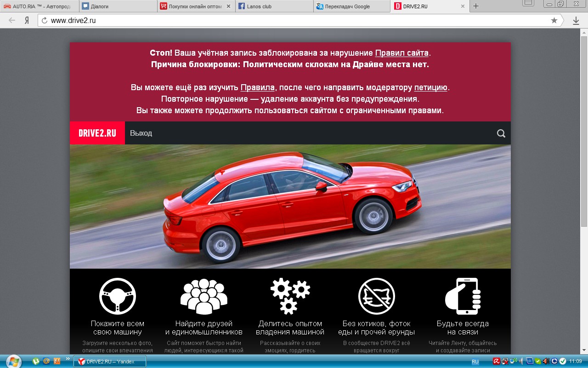Click the steering wheel icon
The height and width of the screenshot is (368, 588).
pos(118,296)
